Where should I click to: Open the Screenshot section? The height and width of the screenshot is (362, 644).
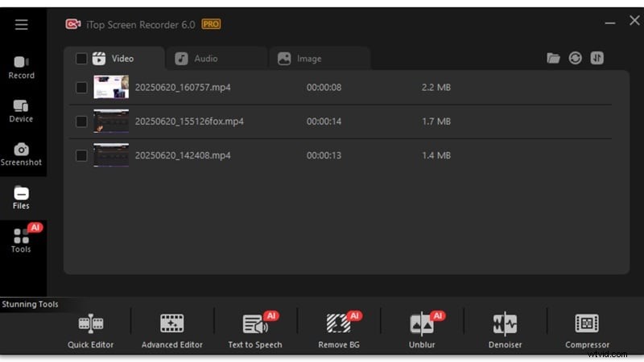[x=21, y=154]
